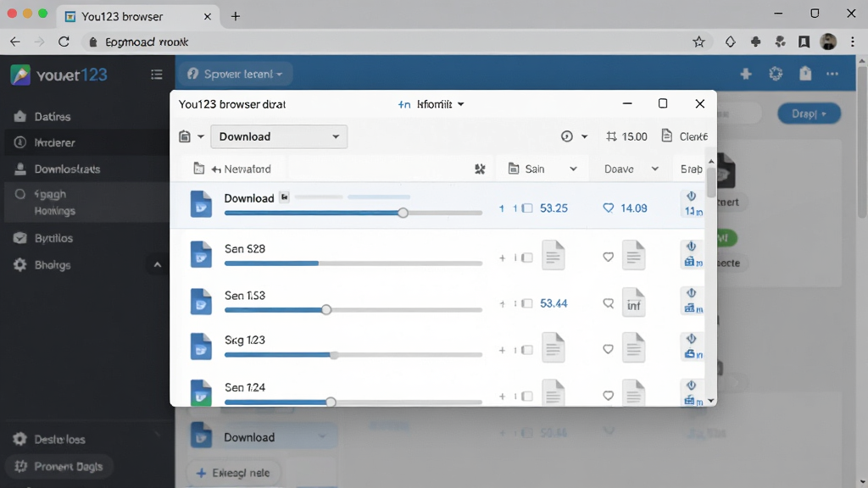The height and width of the screenshot is (488, 868).
Task: Click the plus icon in blue header
Action: point(746,74)
